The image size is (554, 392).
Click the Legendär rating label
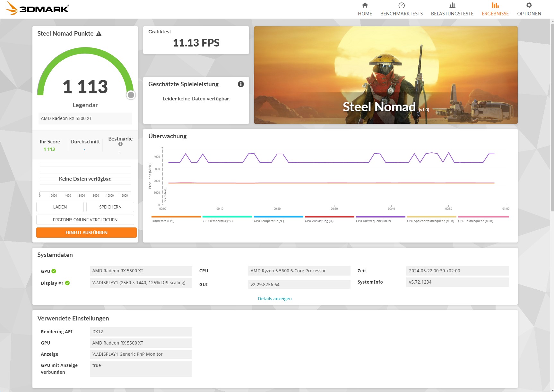[x=85, y=105]
